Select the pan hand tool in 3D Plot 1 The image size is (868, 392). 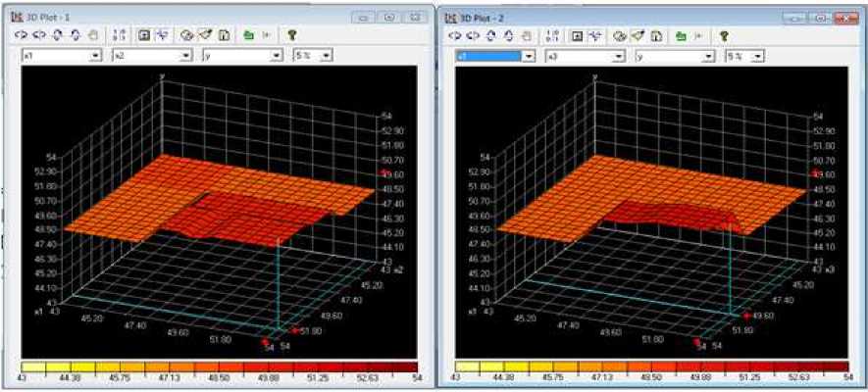click(x=93, y=34)
